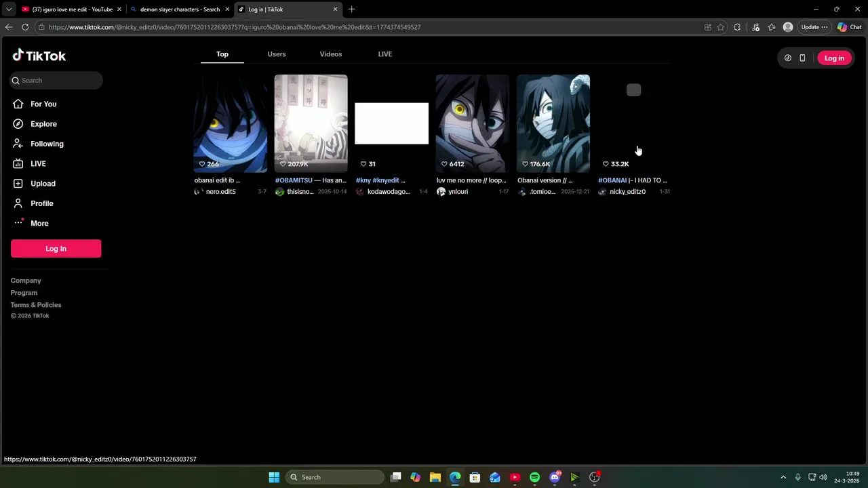This screenshot has height=488, width=868.
Task: Expand the More menu in the sidebar
Action: point(39,223)
